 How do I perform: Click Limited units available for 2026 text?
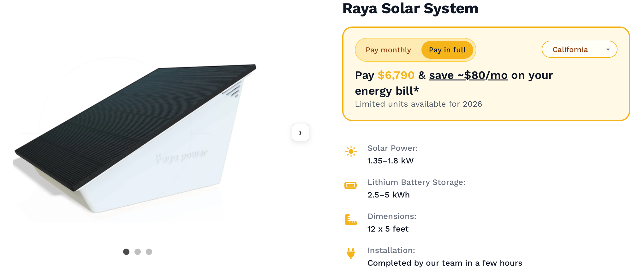point(418,104)
